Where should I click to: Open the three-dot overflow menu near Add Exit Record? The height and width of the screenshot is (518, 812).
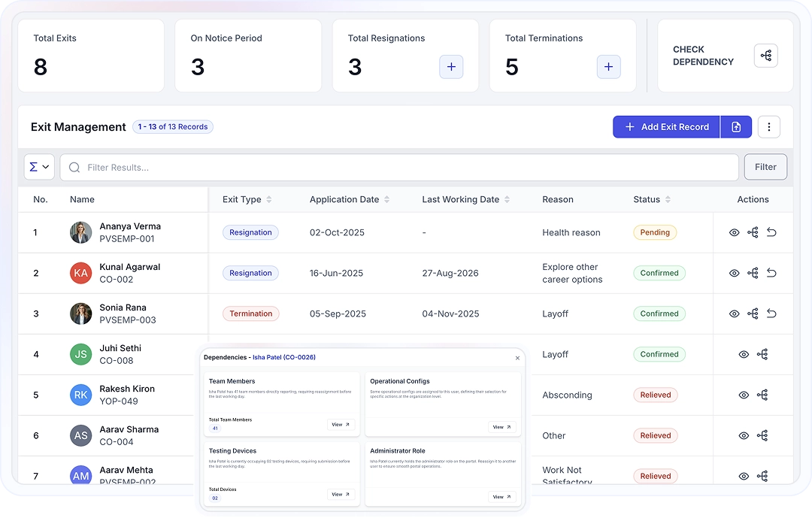[768, 126]
